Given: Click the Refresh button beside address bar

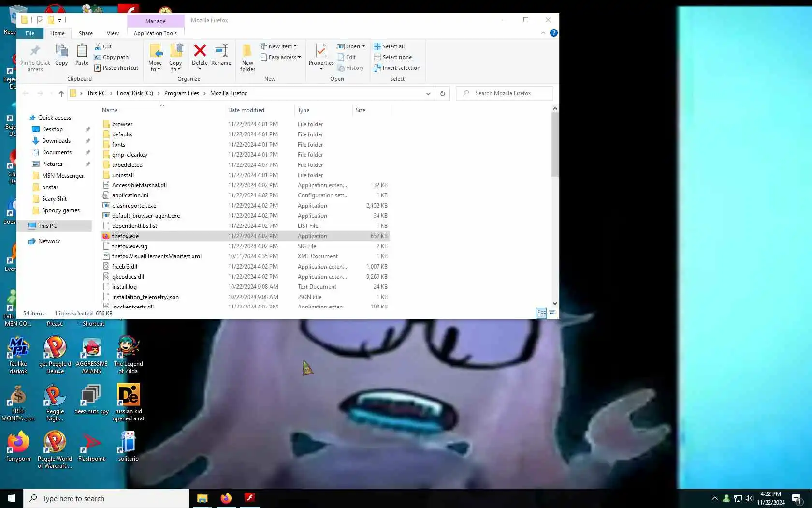Looking at the screenshot, I should click(x=442, y=93).
